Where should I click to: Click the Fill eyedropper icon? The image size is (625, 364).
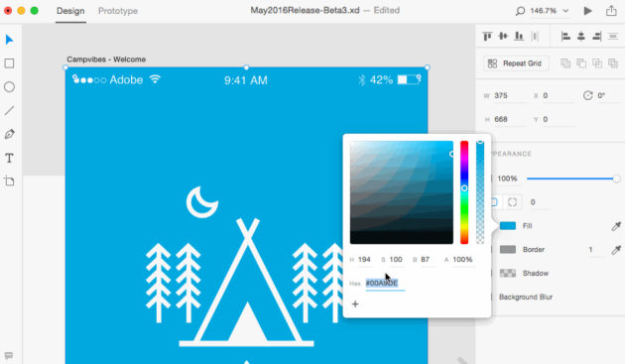(616, 226)
